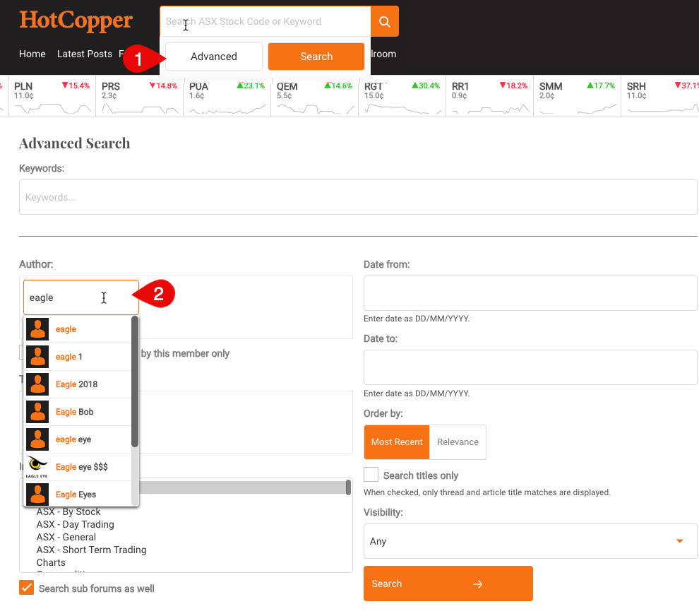Click the 'Date to' input field
Viewport: 699px width, 616px height.
click(530, 367)
